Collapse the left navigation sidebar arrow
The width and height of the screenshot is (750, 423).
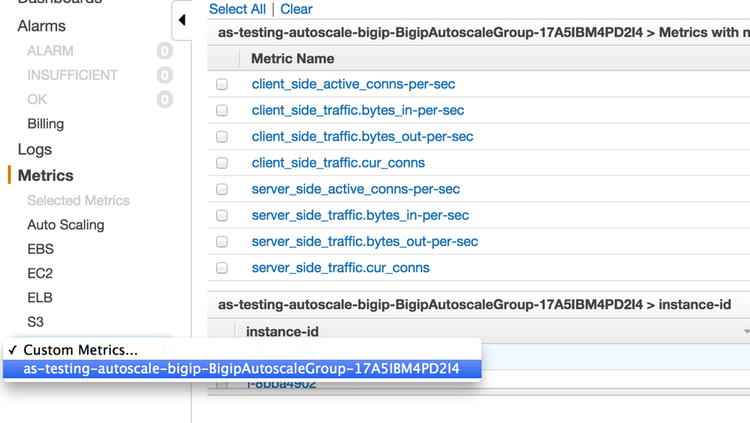182,20
